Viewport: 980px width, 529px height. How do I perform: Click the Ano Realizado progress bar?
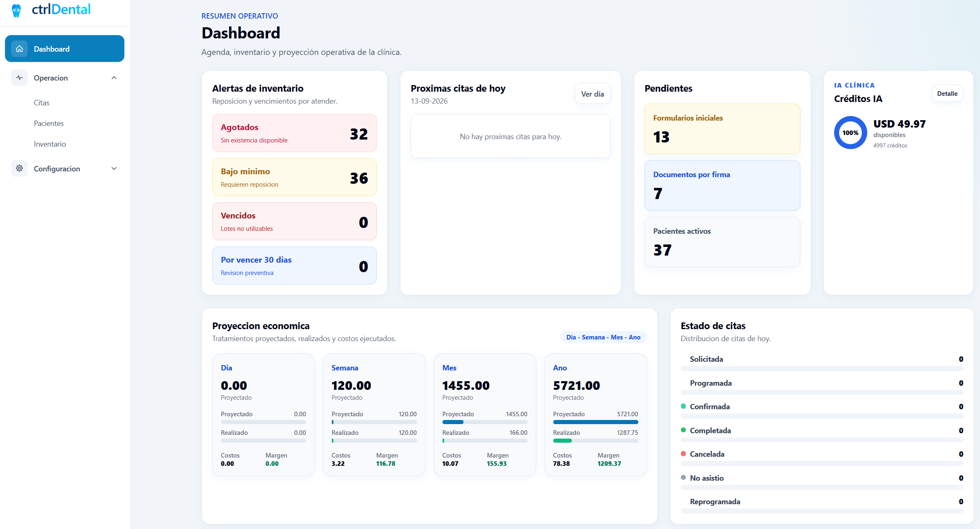click(x=595, y=441)
